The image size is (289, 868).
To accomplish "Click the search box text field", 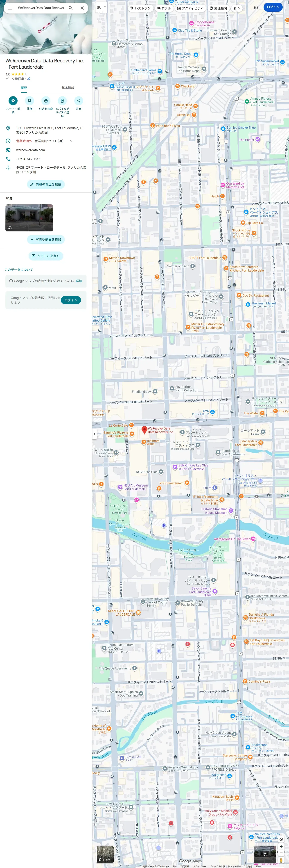I will pos(41,8).
